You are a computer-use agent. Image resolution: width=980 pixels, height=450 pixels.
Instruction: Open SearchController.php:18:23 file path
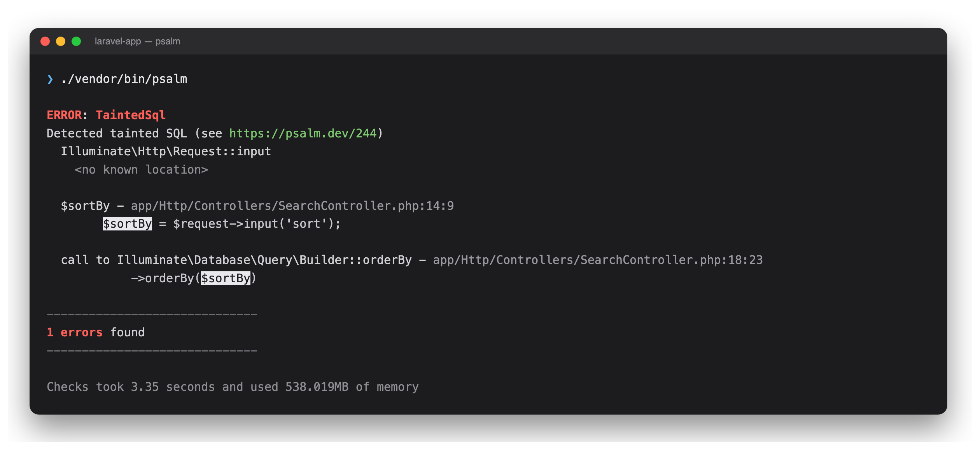pyautogui.click(x=598, y=260)
